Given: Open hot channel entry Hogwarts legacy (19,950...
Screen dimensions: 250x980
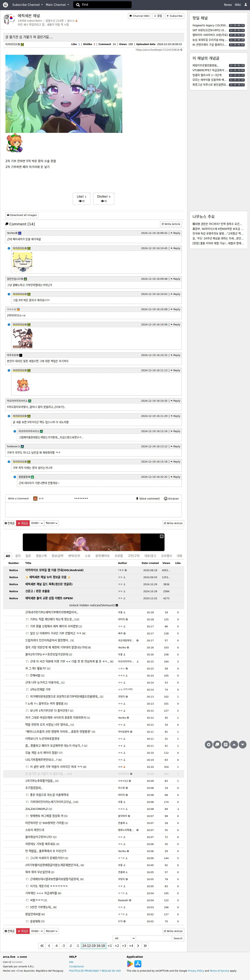Looking at the screenshot, I should 210,26.
